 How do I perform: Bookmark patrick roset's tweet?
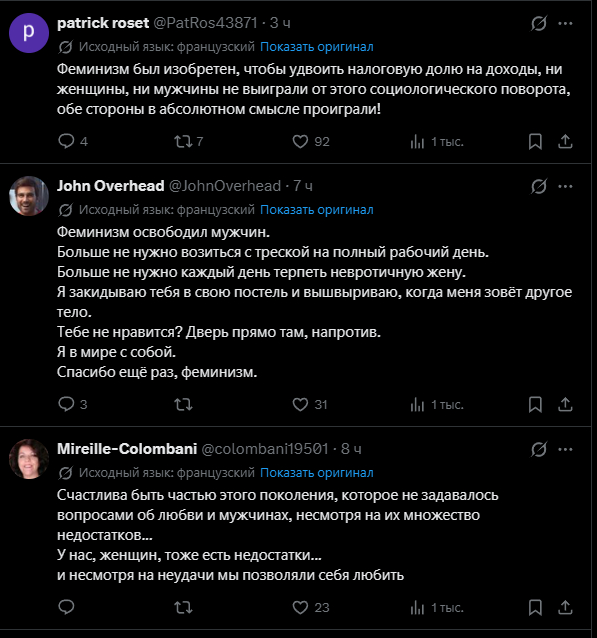point(535,142)
